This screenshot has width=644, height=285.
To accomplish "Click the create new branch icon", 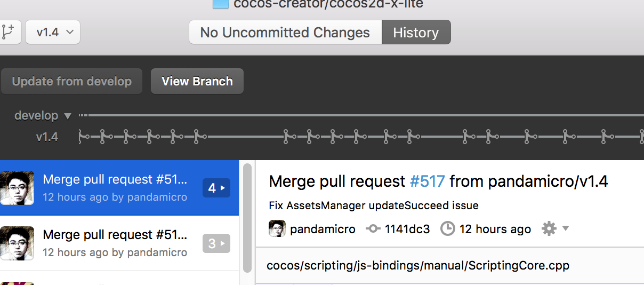I will 8,32.
